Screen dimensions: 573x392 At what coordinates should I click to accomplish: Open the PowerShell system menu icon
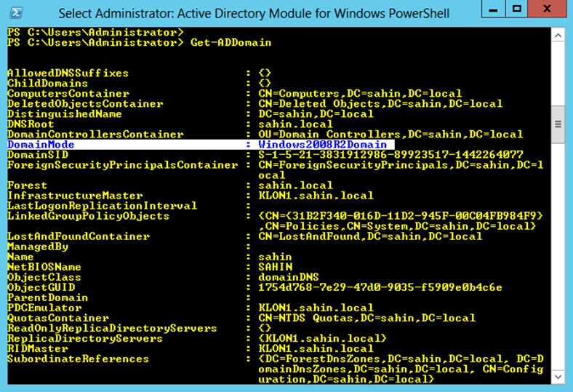pyautogui.click(x=16, y=13)
